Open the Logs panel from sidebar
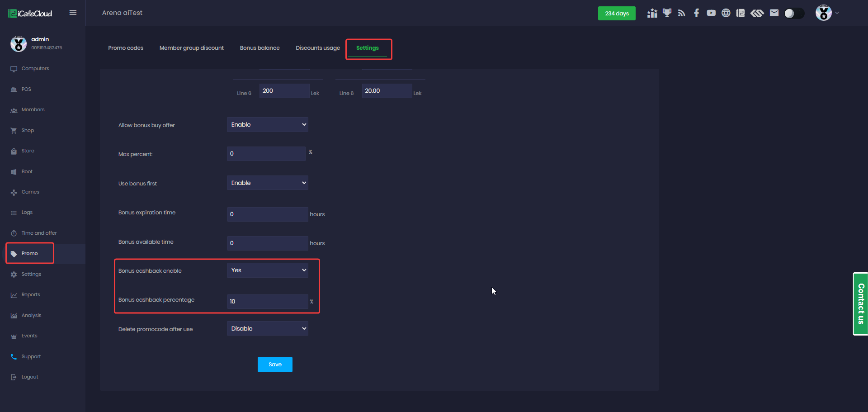The image size is (868, 412). [27, 212]
